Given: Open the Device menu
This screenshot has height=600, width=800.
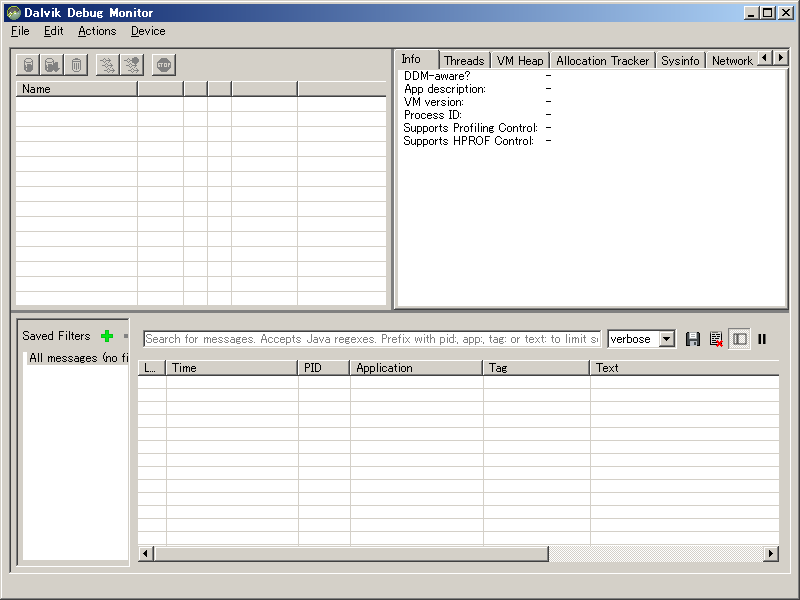Looking at the screenshot, I should (148, 31).
